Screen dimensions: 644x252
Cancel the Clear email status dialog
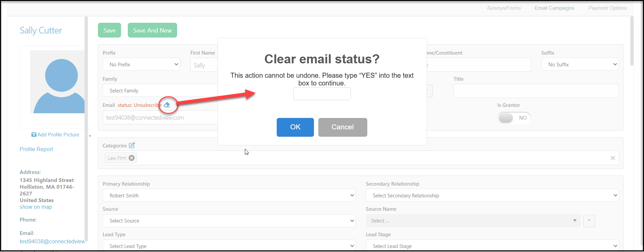tap(342, 127)
